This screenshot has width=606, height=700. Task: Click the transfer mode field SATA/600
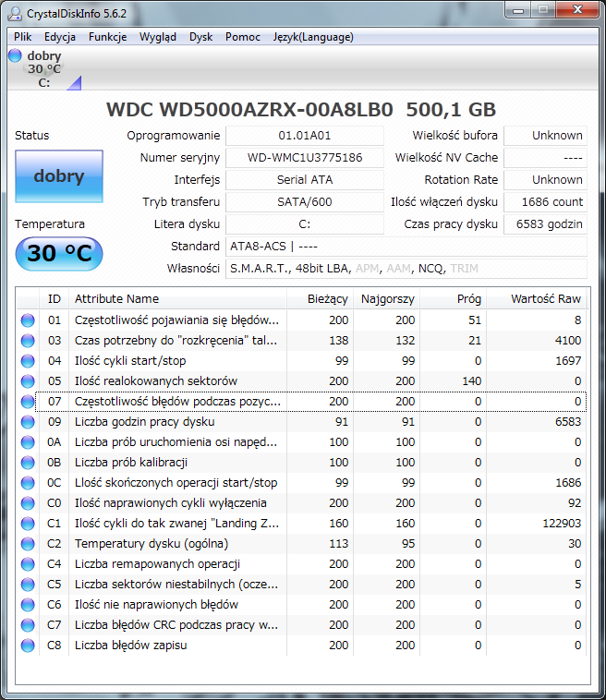coord(305,202)
